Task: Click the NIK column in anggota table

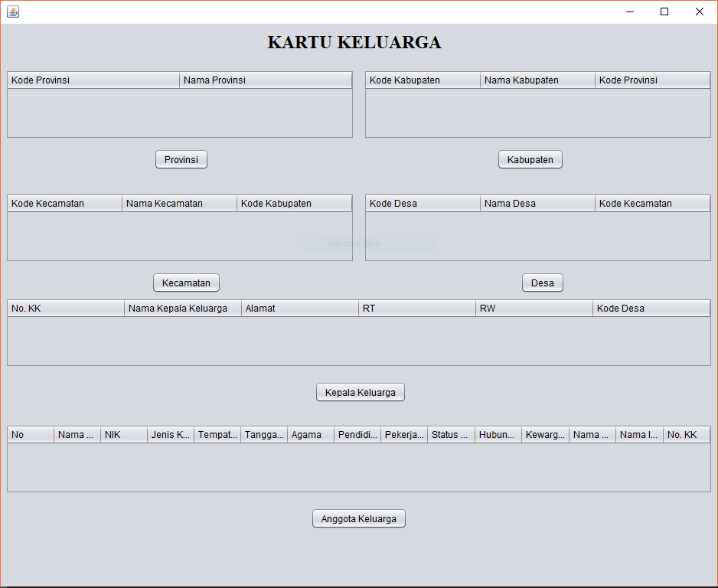Action: click(123, 434)
